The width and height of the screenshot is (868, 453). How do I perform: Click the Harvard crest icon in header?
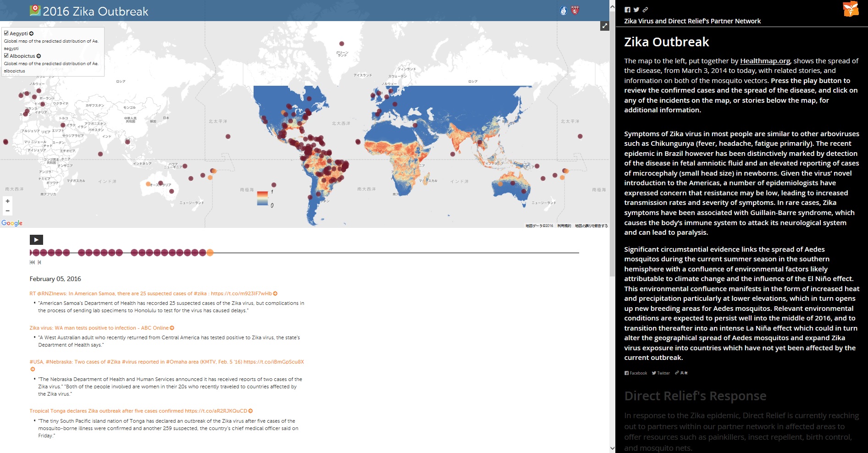[x=575, y=9]
